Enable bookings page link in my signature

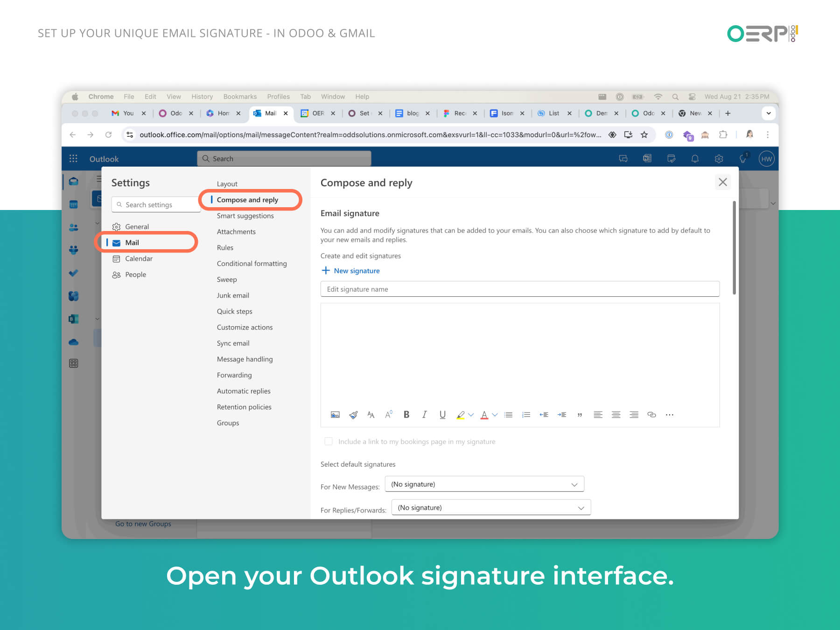point(329,441)
